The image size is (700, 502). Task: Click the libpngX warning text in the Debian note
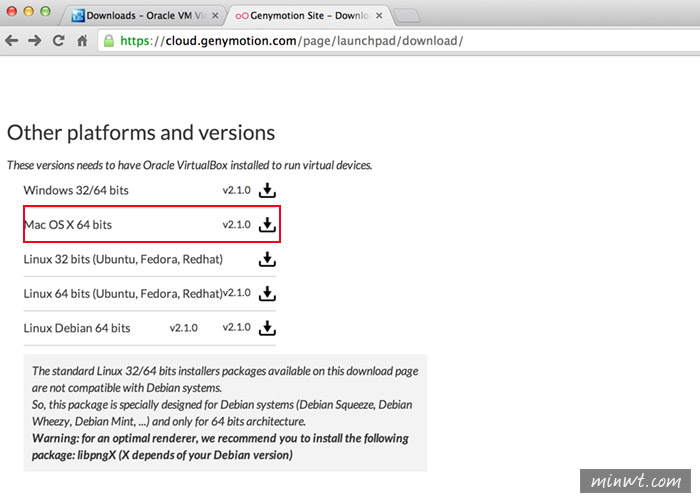pyautogui.click(x=220, y=447)
